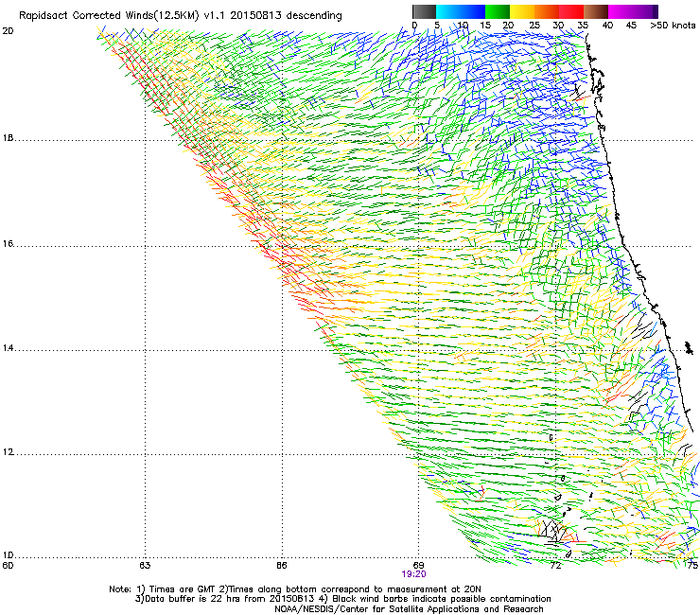Click latitude label '18' on left axis
This screenshot has height=615, width=700.
tap(8, 138)
